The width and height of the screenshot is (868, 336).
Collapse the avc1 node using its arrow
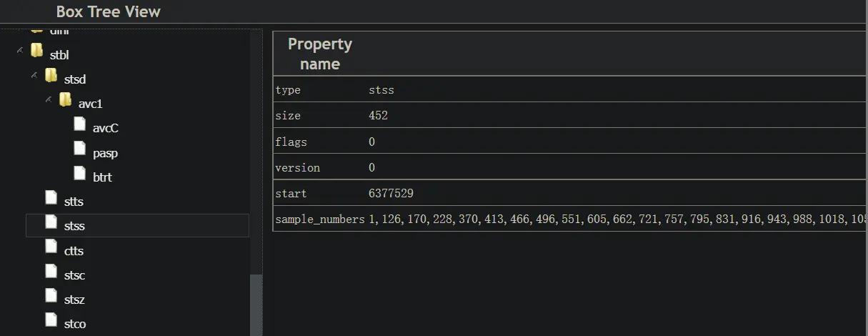click(x=49, y=99)
